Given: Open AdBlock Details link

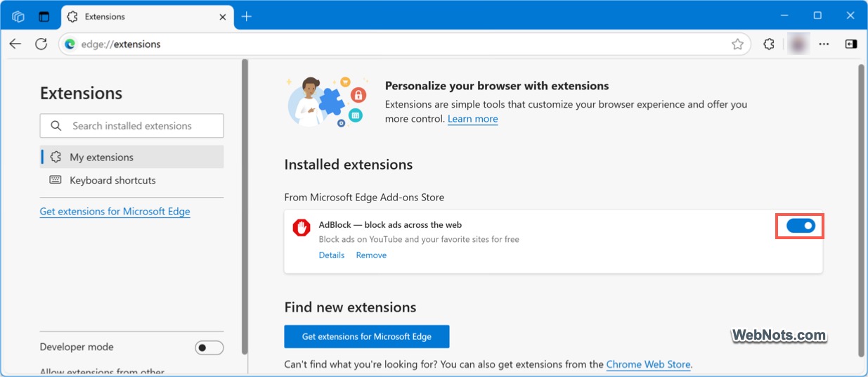Looking at the screenshot, I should tap(332, 255).
